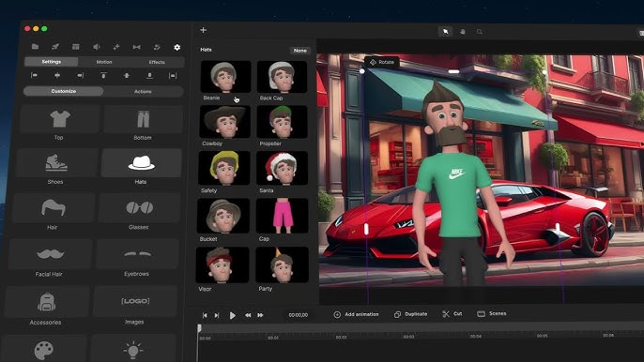Click the timeline playhead at start
The width and height of the screenshot is (644, 362).
click(x=199, y=328)
